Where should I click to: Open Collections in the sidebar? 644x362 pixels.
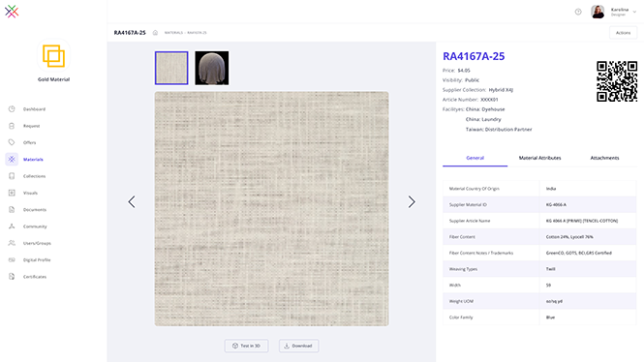34,176
